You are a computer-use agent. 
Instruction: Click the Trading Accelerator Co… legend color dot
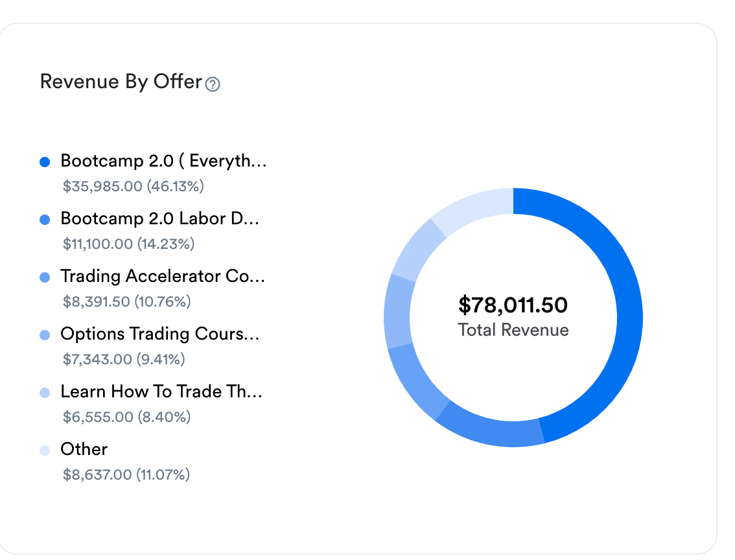coord(45,277)
